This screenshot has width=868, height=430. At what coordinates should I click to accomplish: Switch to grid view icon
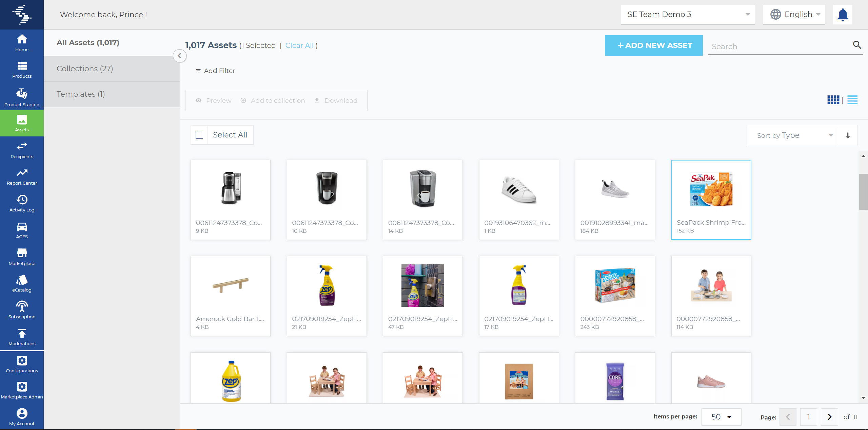point(833,100)
